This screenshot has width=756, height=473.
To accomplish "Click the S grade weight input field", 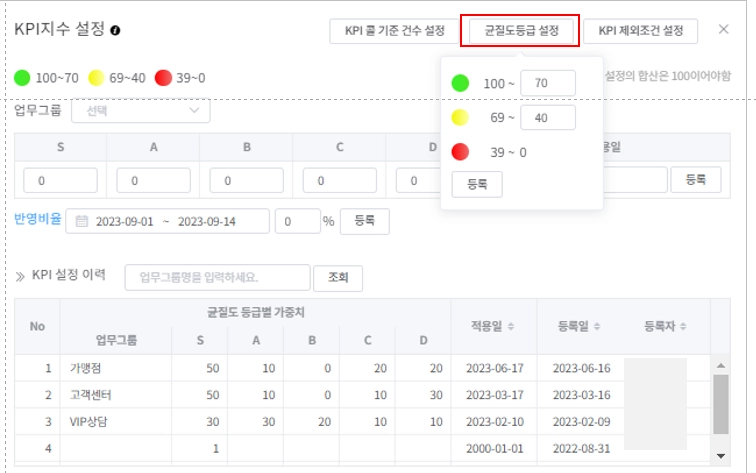I will (60, 180).
